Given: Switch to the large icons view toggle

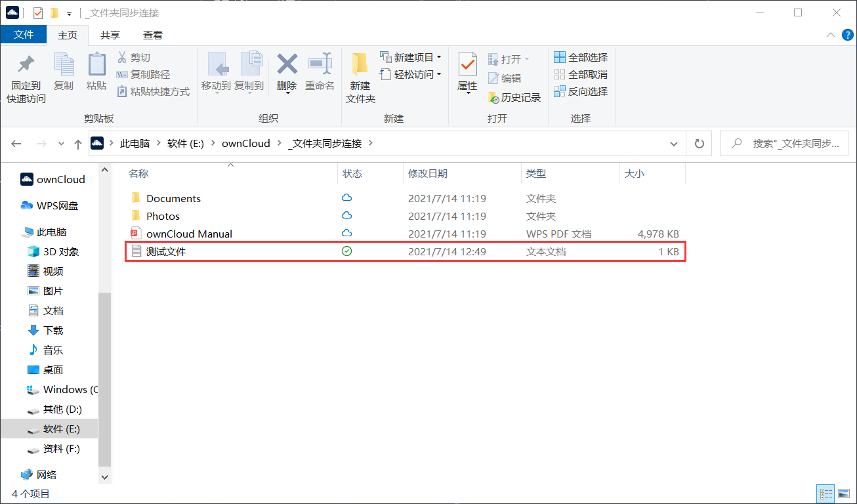Looking at the screenshot, I should pyautogui.click(x=844, y=493).
